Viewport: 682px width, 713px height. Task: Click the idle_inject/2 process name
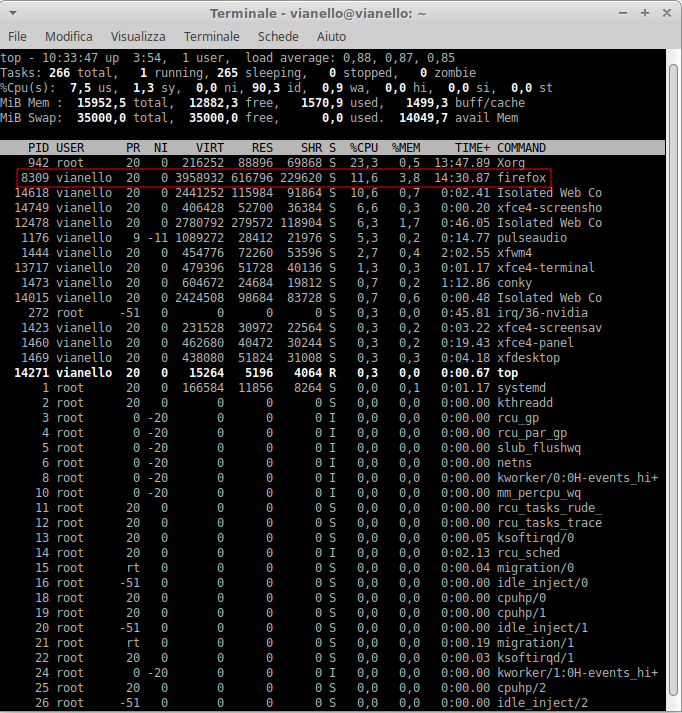click(542, 703)
